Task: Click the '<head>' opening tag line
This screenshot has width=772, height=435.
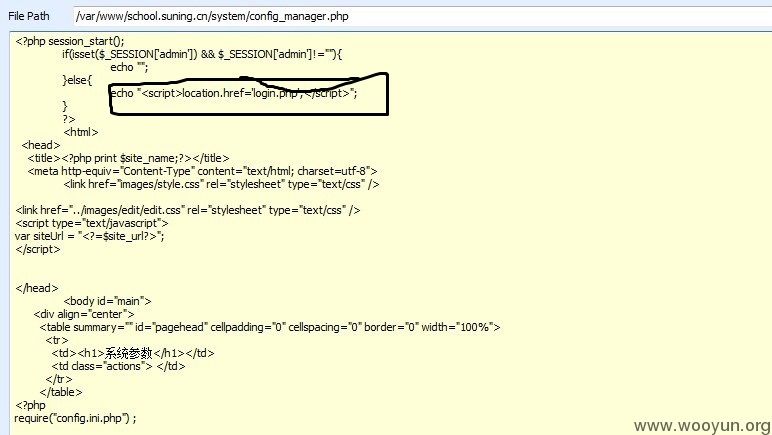Action: [41, 145]
